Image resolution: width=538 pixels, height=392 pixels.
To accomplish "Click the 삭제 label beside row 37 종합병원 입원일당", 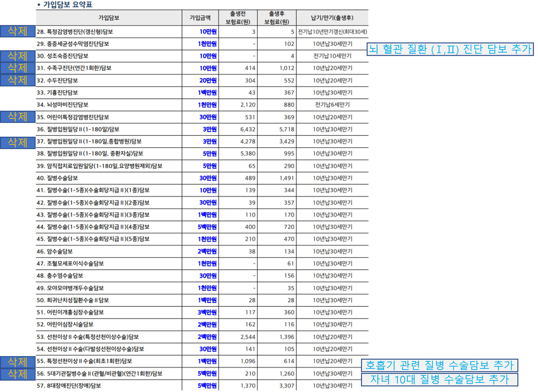I will 18,143.
